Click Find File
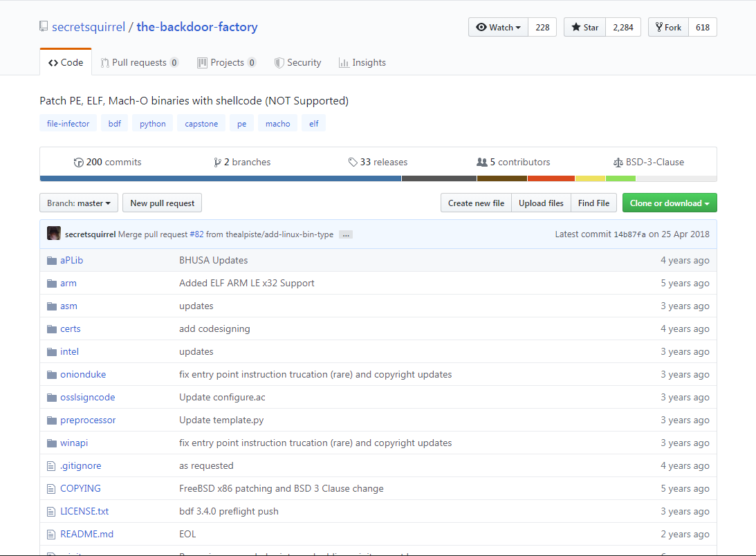The width and height of the screenshot is (756, 556). (x=593, y=203)
